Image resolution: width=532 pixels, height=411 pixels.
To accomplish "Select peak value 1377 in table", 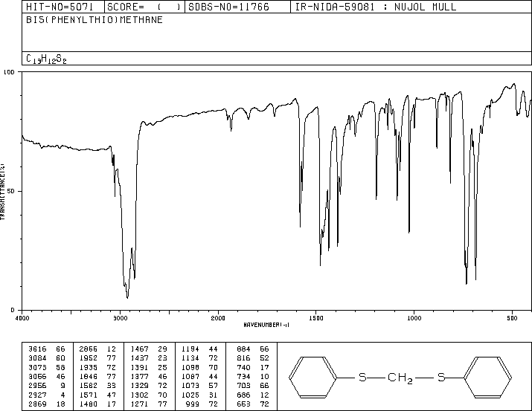I will tap(139, 376).
